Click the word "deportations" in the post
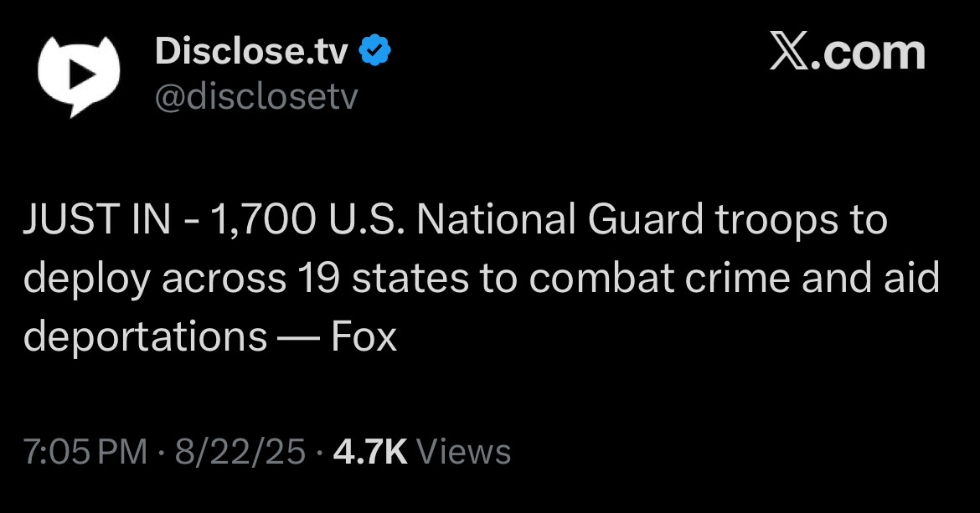Image resolution: width=980 pixels, height=513 pixels. tap(145, 336)
